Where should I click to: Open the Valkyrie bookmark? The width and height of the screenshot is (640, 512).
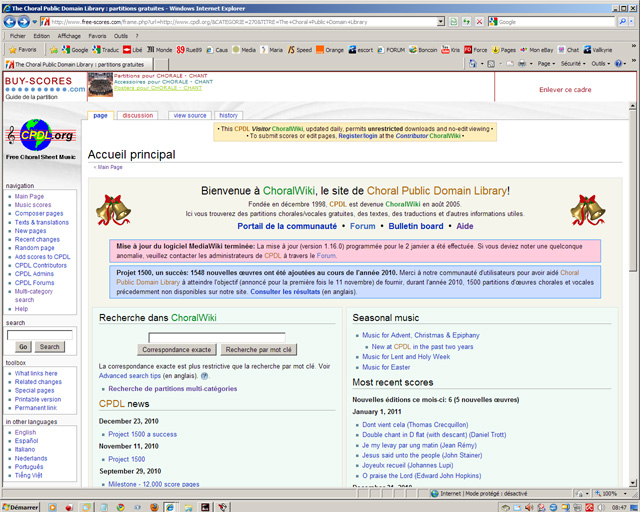(x=598, y=50)
